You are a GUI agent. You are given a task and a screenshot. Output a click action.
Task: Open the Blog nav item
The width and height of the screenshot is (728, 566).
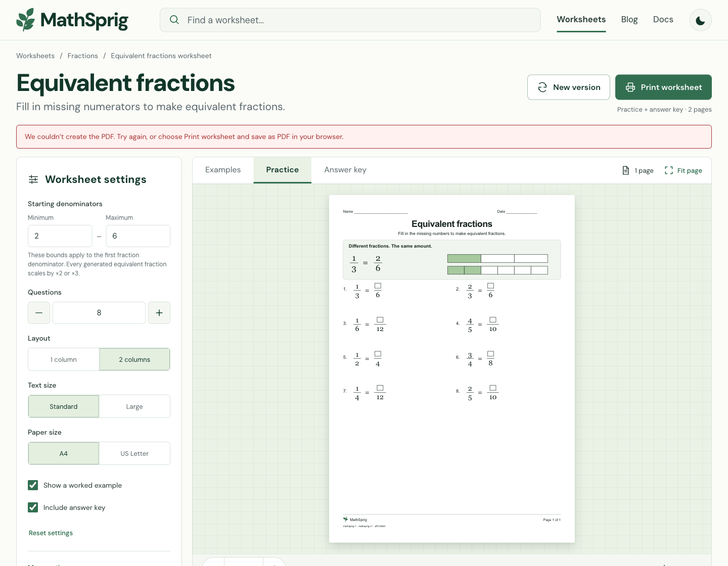629,20
